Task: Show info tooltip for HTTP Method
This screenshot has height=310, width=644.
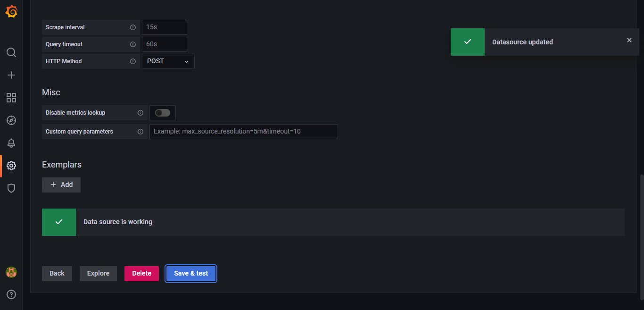Action: click(133, 61)
